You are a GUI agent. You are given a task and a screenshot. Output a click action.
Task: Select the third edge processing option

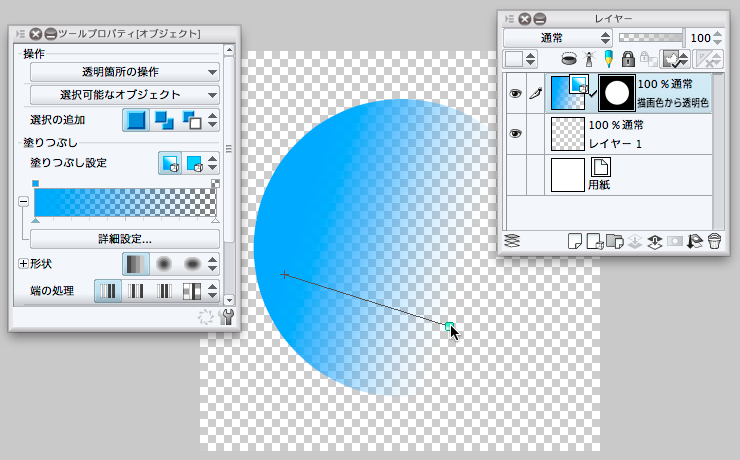pyautogui.click(x=164, y=291)
